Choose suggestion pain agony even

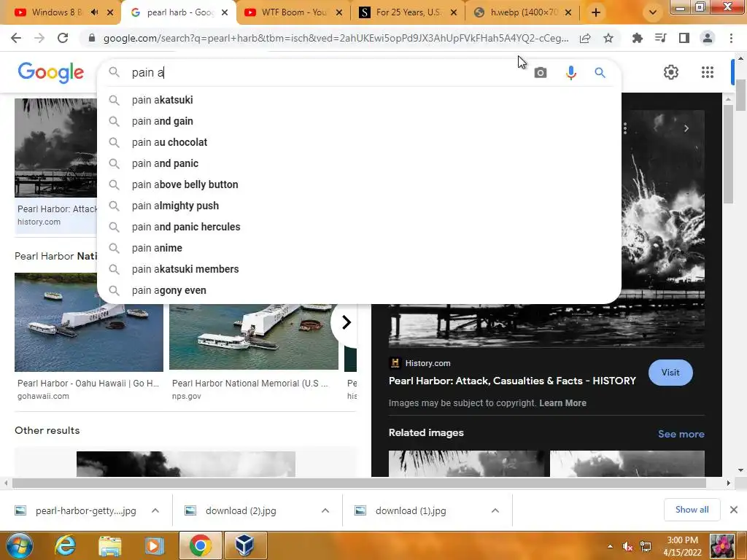coord(359,290)
